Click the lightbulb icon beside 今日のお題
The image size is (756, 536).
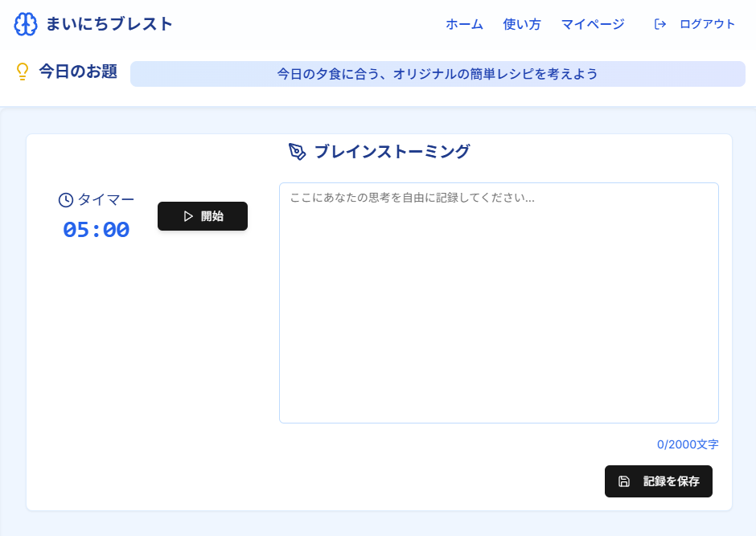pyautogui.click(x=23, y=72)
